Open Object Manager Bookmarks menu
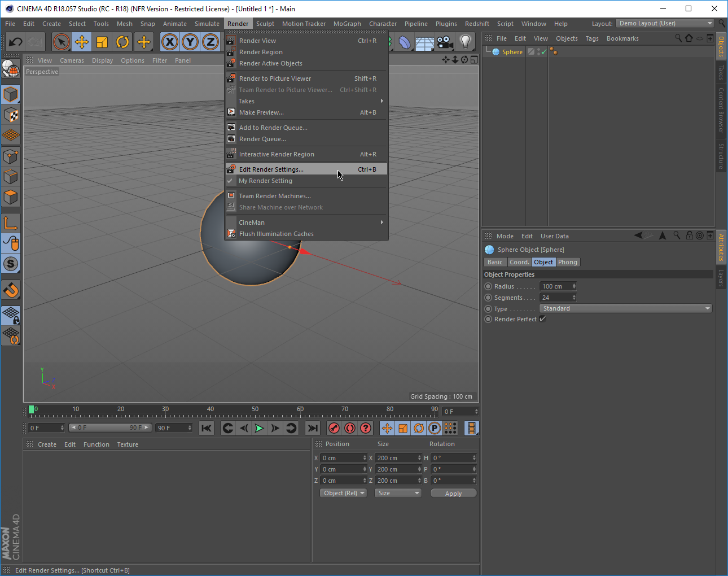728x576 pixels. coord(622,38)
